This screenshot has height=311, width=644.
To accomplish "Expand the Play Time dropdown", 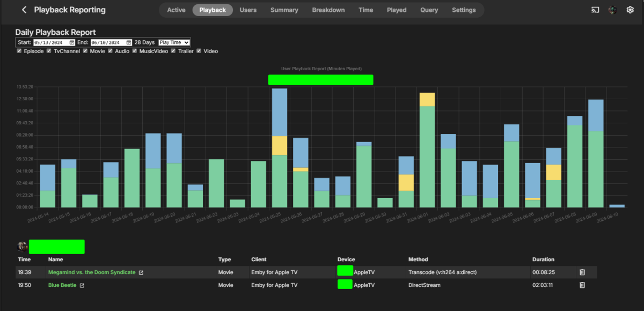I will click(x=174, y=42).
